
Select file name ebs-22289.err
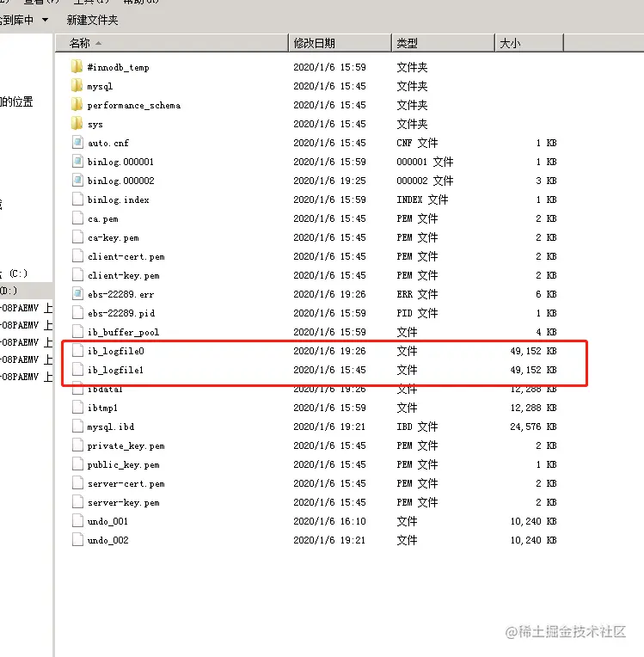point(120,294)
